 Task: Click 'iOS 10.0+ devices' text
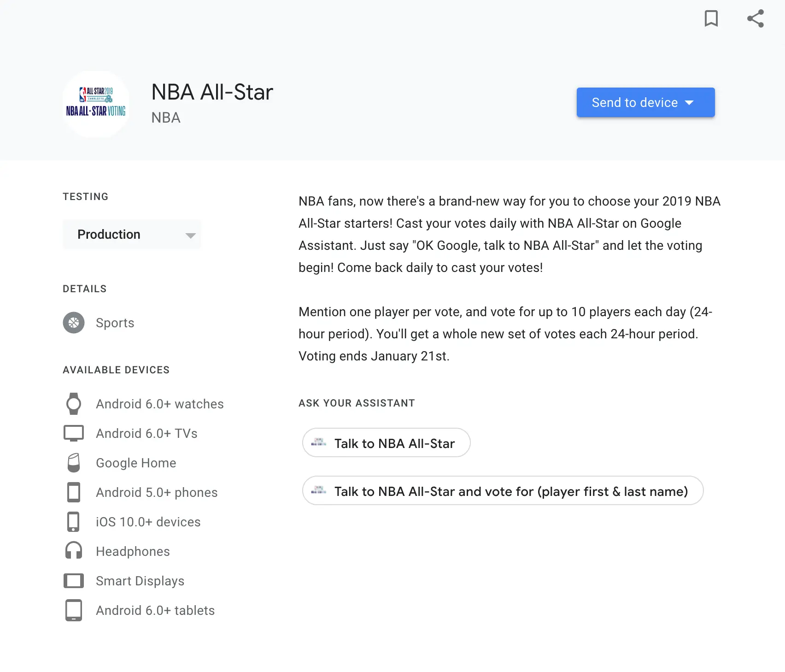(148, 522)
